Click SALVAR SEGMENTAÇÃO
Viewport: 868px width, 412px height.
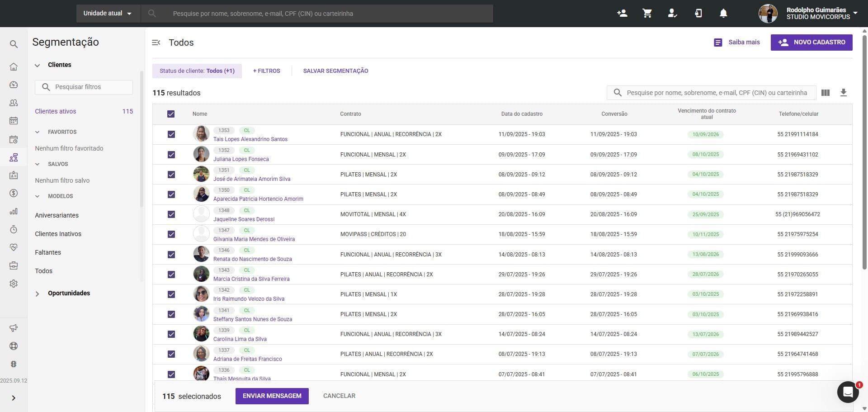pyautogui.click(x=335, y=71)
